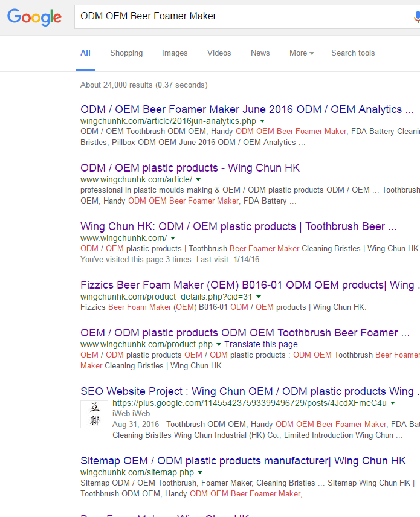Click URL text wingchunhk.com/product_details.php?cid=31
Viewport: 420px width, 517px height.
tap(166, 297)
